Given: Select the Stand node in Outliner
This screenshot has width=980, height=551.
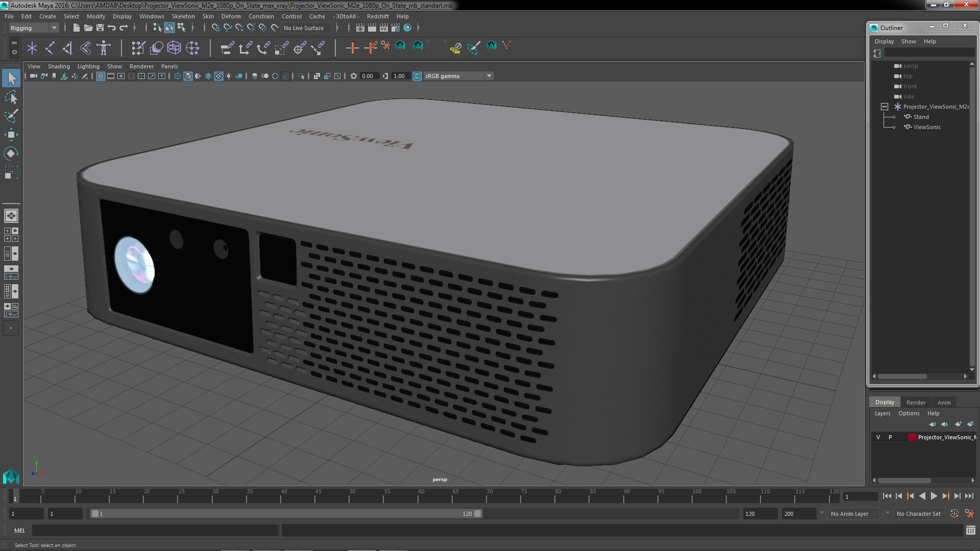Looking at the screenshot, I should 921,117.
